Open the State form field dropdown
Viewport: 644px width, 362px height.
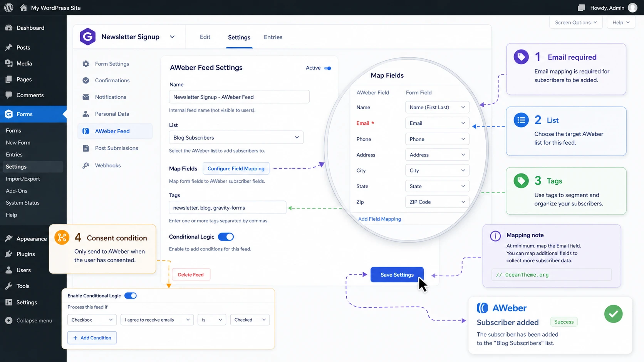(x=437, y=186)
